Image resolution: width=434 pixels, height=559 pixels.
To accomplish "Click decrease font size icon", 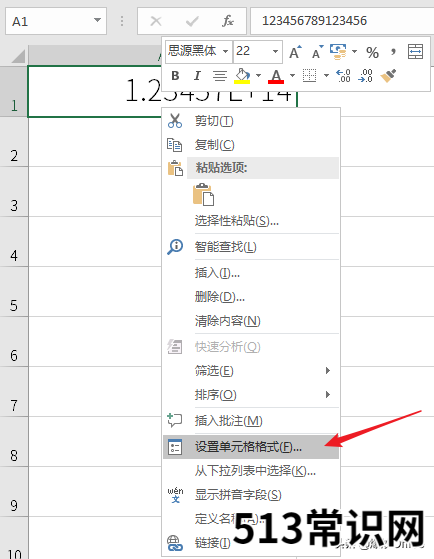I will 317,52.
